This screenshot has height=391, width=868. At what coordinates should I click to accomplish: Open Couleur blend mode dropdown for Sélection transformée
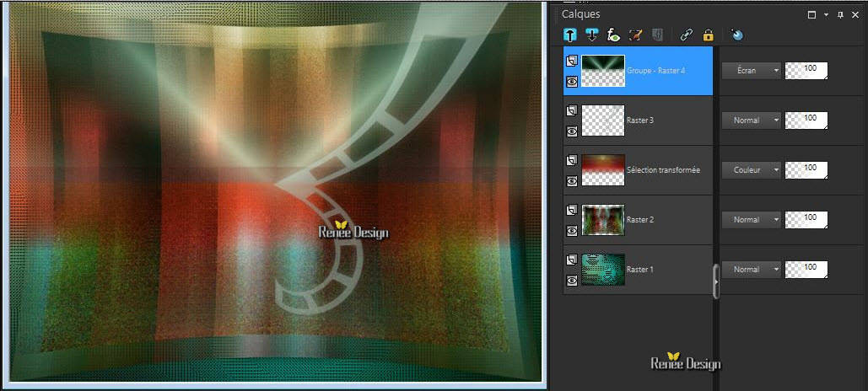tap(752, 169)
